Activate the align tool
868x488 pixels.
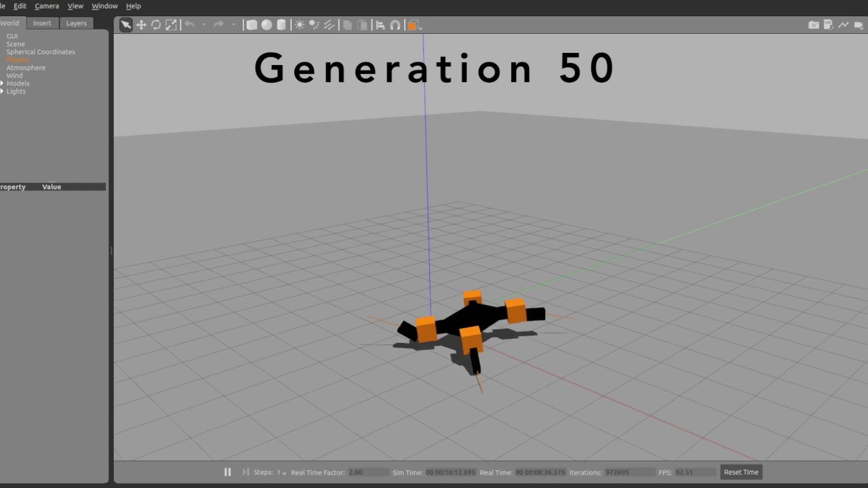coord(380,25)
